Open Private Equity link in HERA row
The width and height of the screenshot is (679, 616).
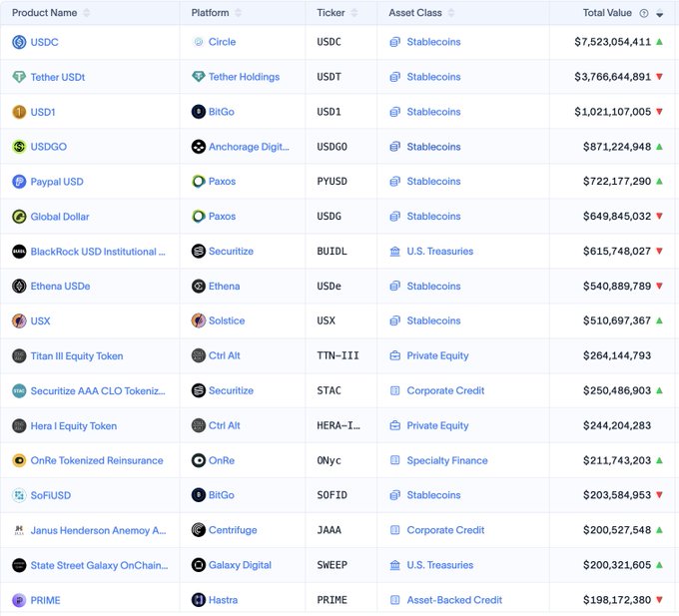tap(437, 425)
